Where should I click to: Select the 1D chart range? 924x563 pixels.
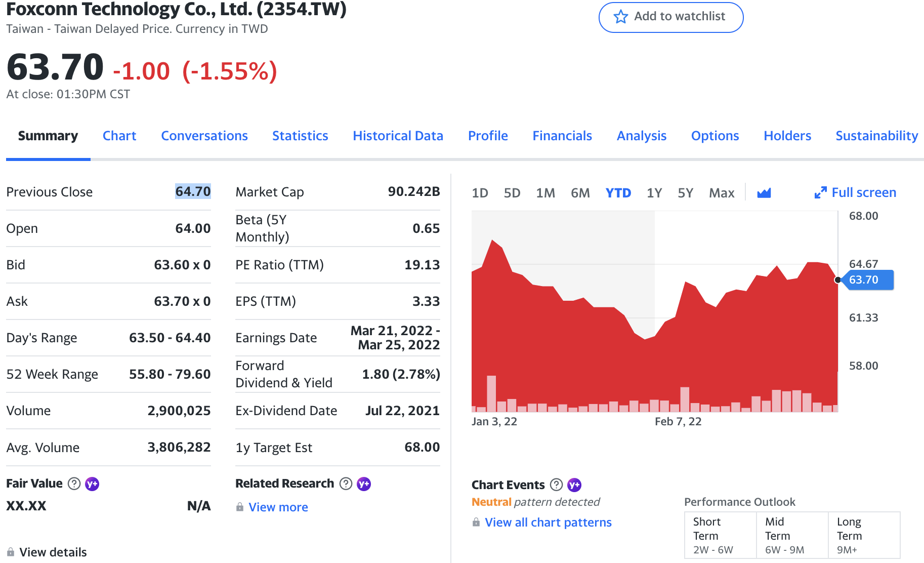click(480, 193)
